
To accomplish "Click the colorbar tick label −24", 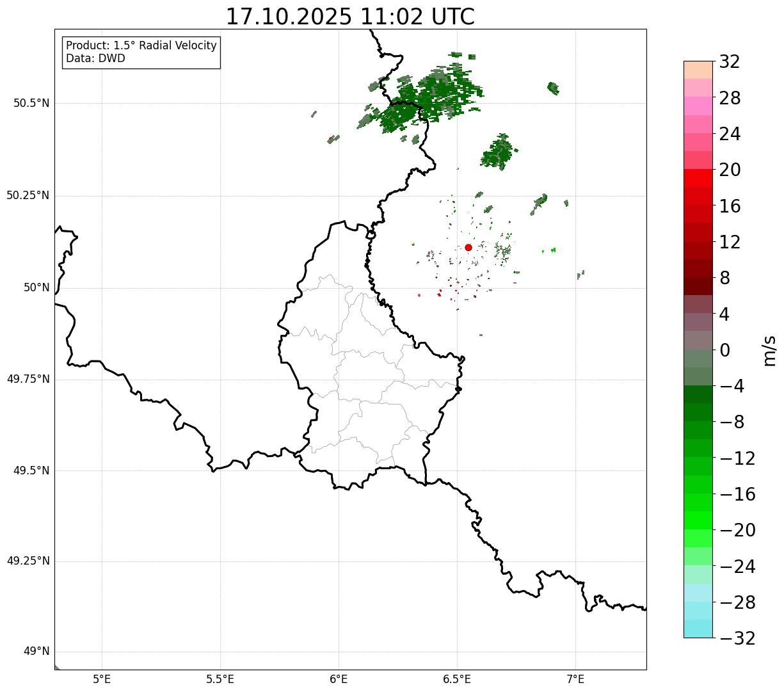I will coord(737,567).
